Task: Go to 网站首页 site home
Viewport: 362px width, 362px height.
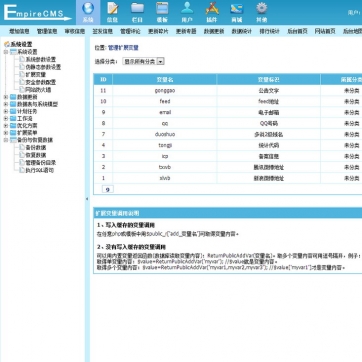Action: pos(325,31)
